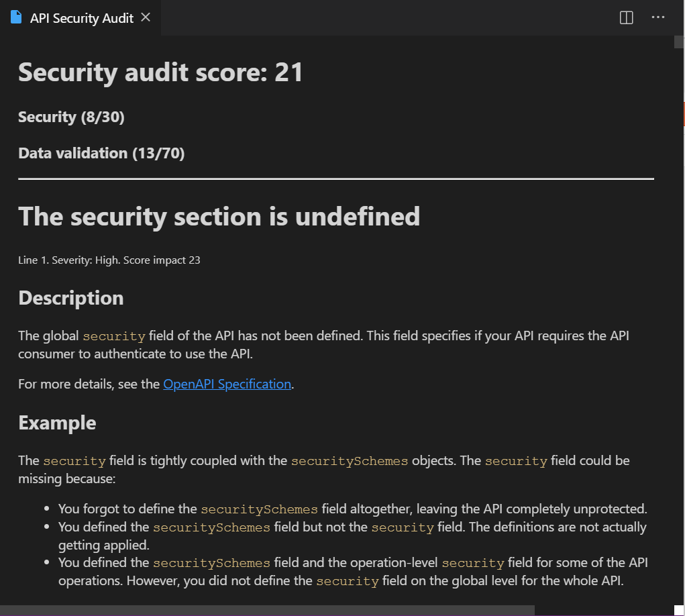Click the bullet mentioning "operation-level security field"
The width and height of the screenshot is (685, 616).
[352, 571]
